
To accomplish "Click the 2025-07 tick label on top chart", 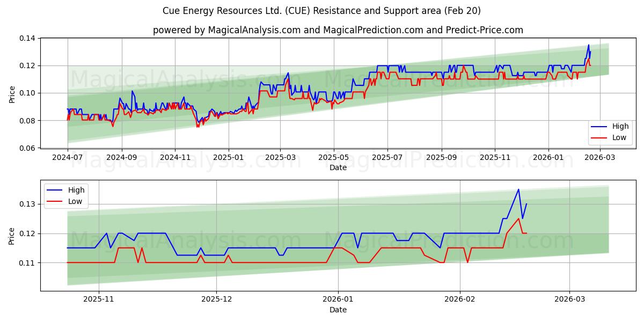I will point(387,158).
